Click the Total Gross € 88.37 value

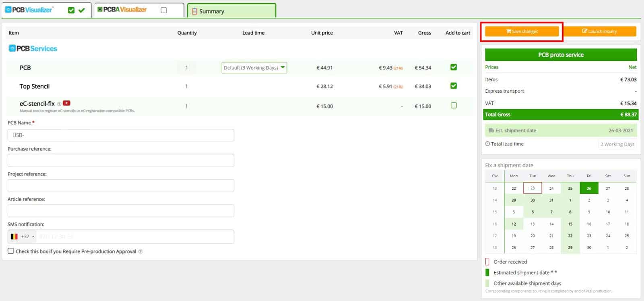[x=629, y=114]
